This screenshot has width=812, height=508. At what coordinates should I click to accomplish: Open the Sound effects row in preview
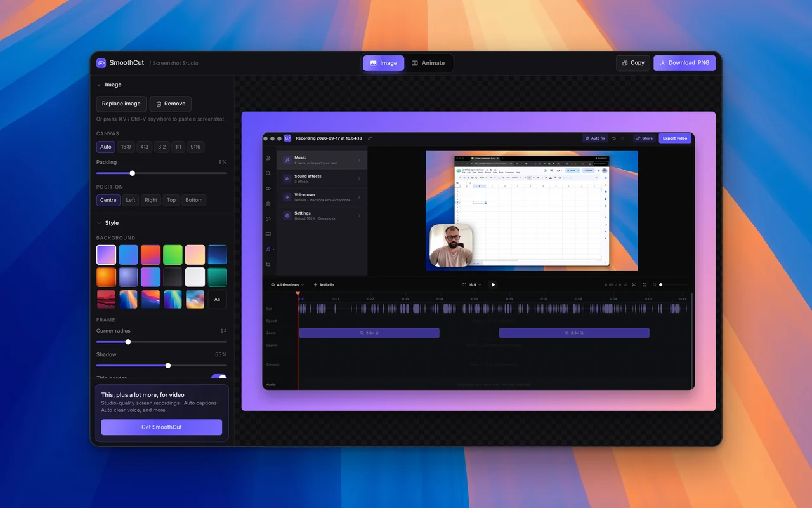pyautogui.click(x=323, y=178)
